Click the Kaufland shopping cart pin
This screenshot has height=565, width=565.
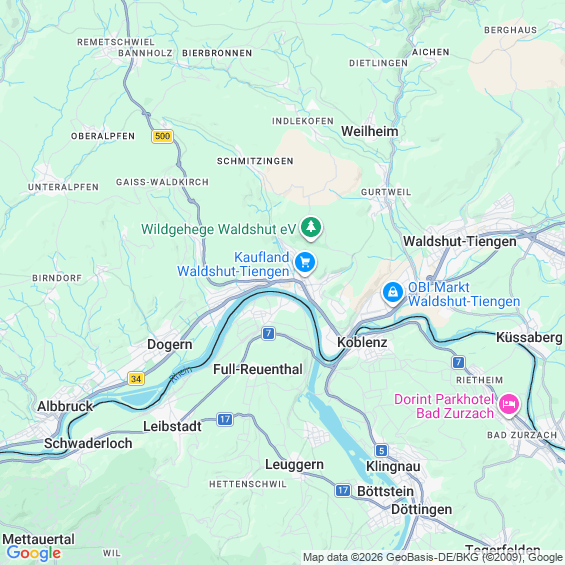click(x=305, y=263)
